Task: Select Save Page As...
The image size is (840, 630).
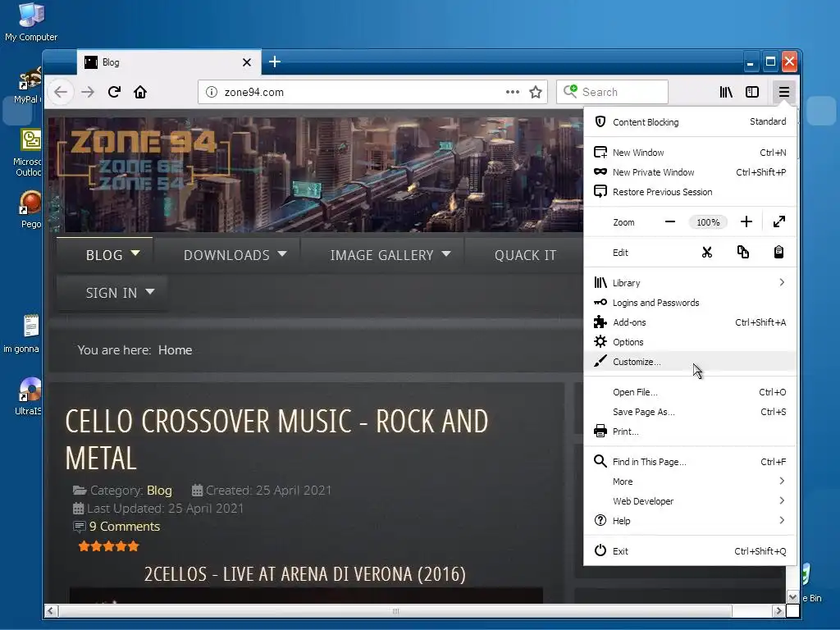Action: coord(690,412)
